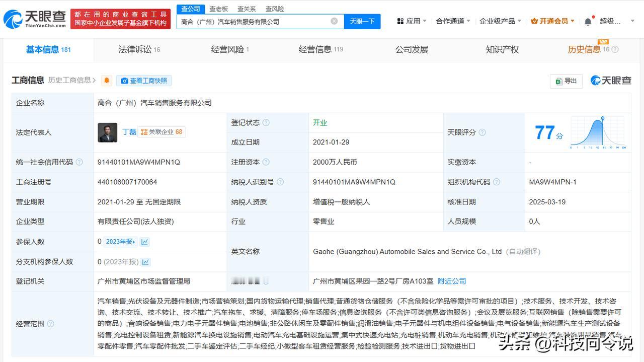Click the English name Gaohe (Guangzhou) text
The image size is (644, 362).
click(408, 251)
